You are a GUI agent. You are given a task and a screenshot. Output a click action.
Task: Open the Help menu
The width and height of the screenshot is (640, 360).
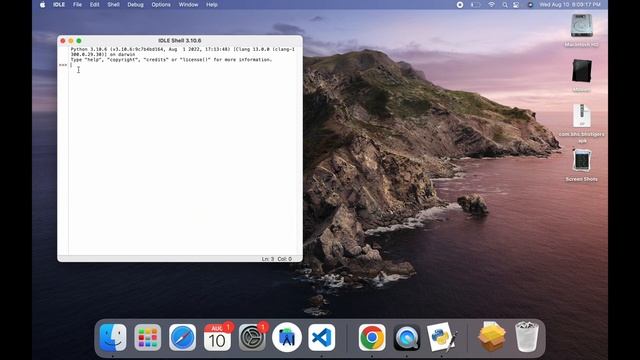point(211,4)
